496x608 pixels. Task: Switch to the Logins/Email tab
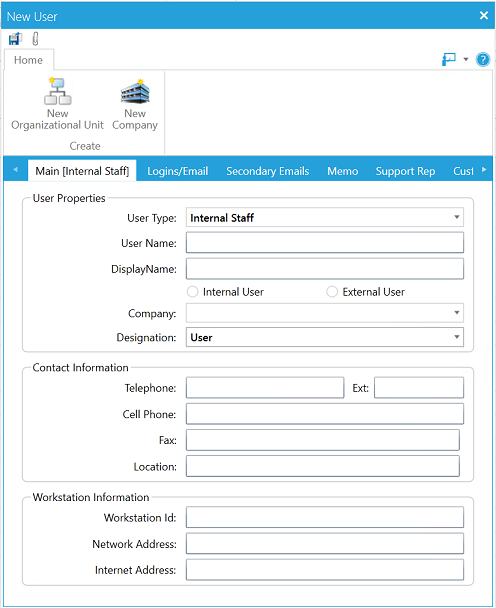pos(178,171)
